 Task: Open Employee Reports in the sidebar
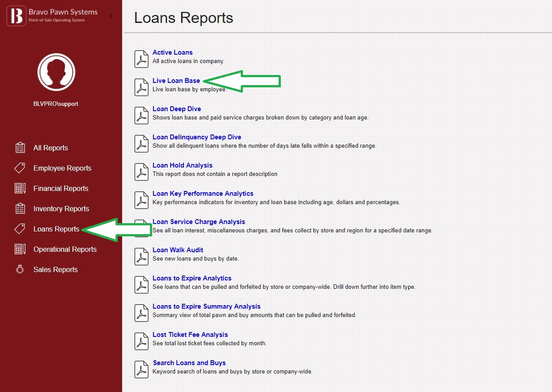[x=63, y=168]
